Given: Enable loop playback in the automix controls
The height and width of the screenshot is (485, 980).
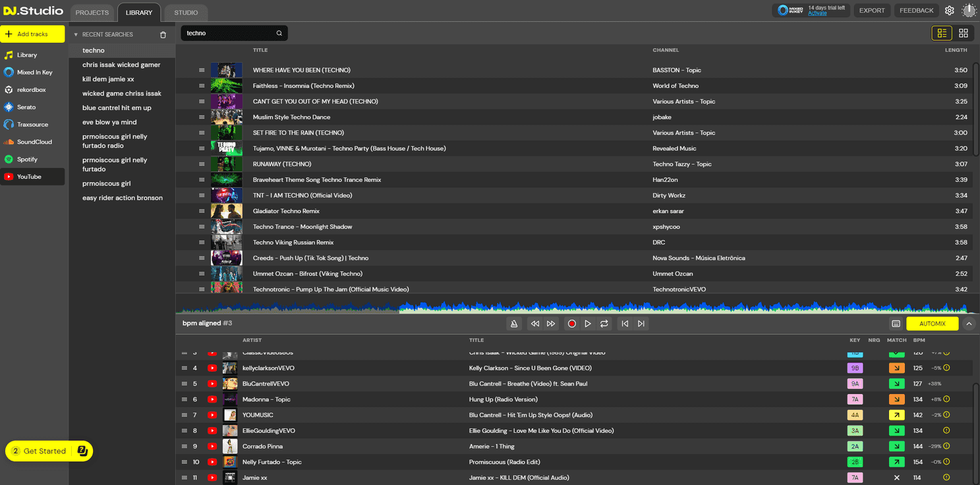Looking at the screenshot, I should pyautogui.click(x=604, y=324).
